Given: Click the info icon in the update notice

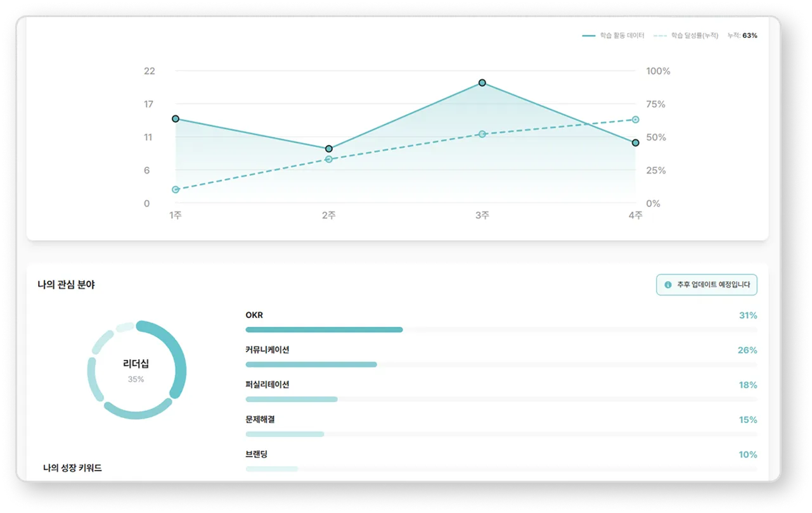Looking at the screenshot, I should pos(667,285).
